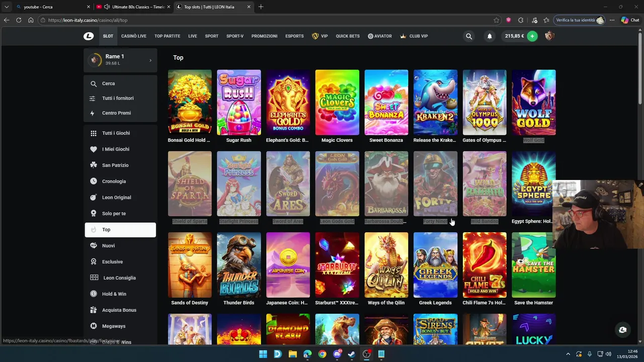The width and height of the screenshot is (644, 362).
Task: Launch Egypt Sphere slot thumbnail
Action: pos(533,184)
